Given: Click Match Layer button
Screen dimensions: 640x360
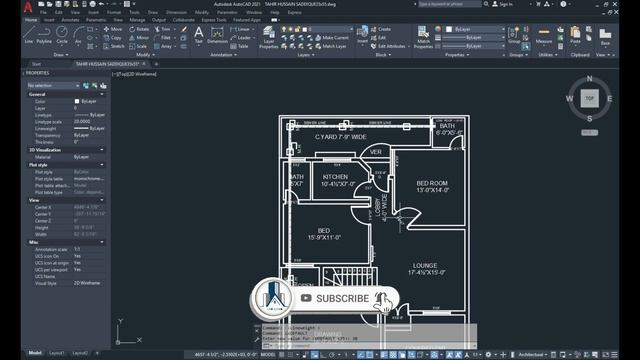Looking at the screenshot, I should click(331, 47).
